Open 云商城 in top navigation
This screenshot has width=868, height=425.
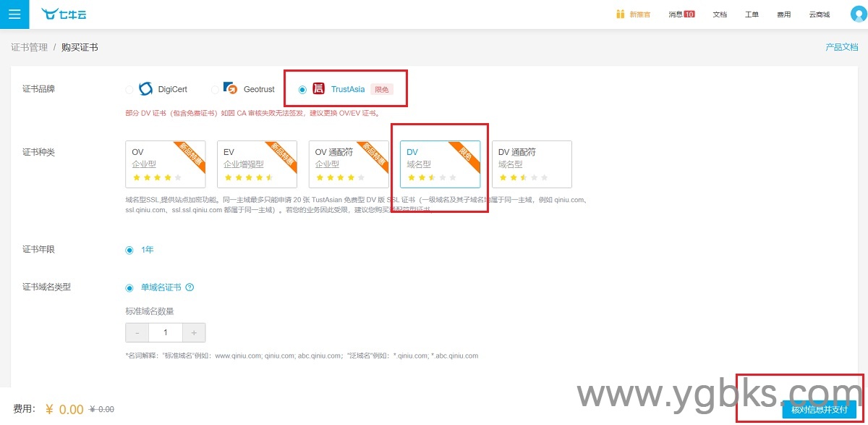[x=819, y=14]
